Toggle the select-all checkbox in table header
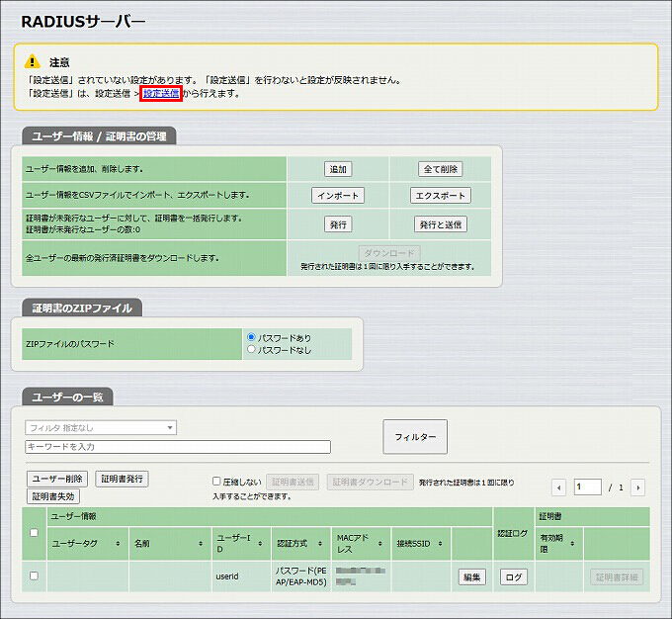 (x=34, y=533)
